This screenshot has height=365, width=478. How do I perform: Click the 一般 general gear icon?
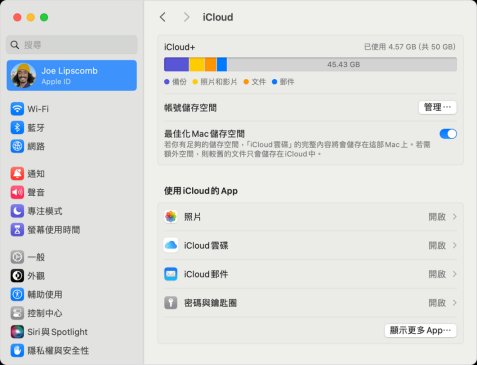point(17,257)
